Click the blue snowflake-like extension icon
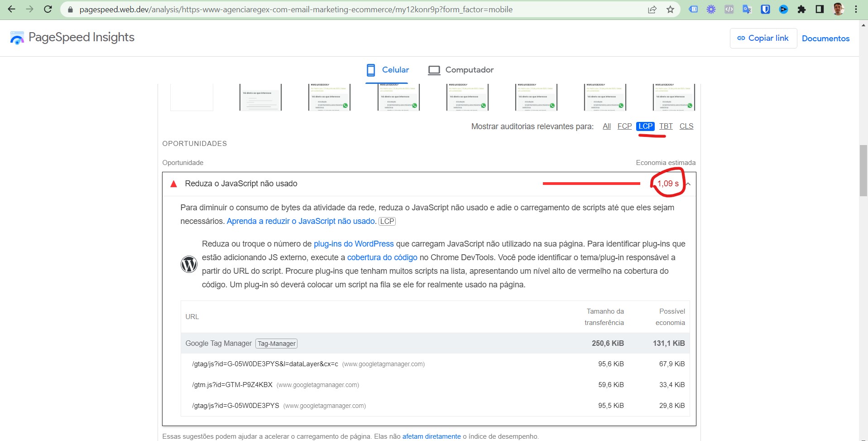The width and height of the screenshot is (868, 441). click(x=711, y=9)
